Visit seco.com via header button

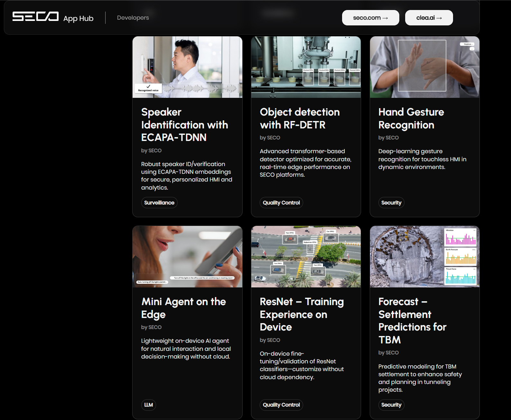370,18
